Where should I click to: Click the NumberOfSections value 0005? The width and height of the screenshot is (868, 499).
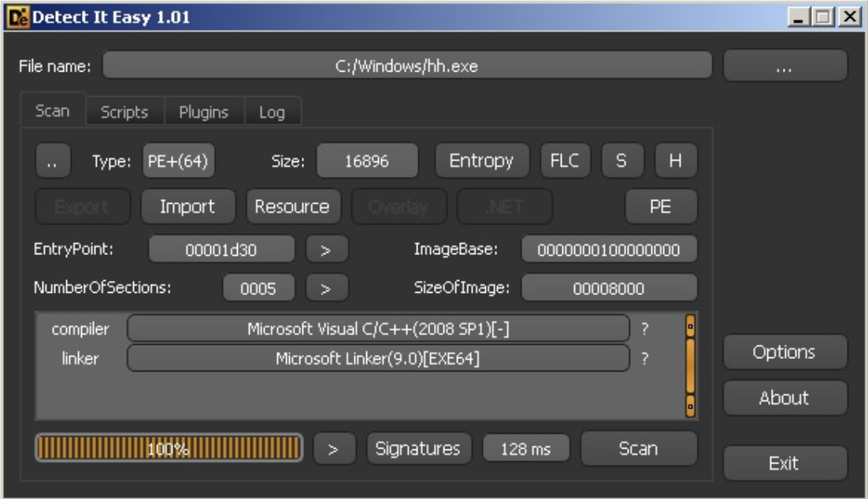pyautogui.click(x=258, y=287)
